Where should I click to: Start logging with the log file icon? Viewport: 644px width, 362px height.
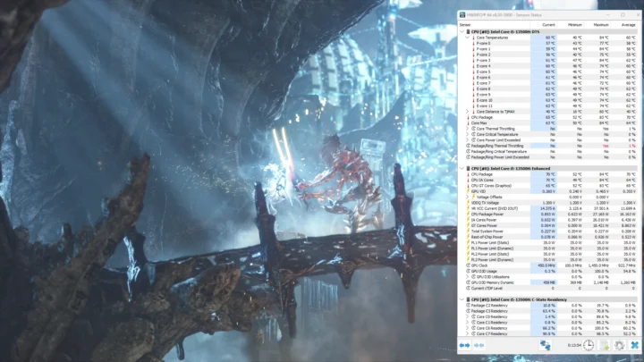tap(604, 345)
